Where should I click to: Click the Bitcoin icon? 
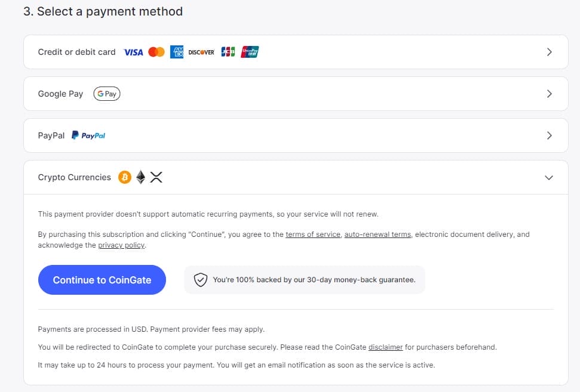click(125, 177)
